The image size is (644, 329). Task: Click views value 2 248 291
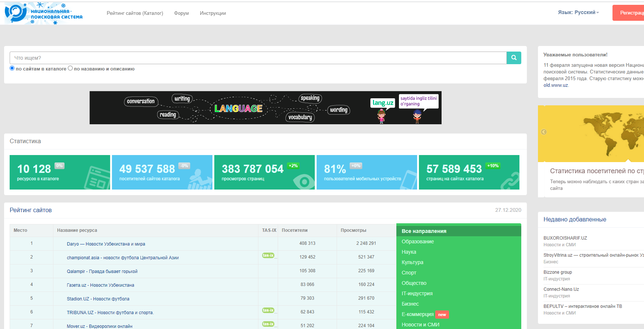366,243
